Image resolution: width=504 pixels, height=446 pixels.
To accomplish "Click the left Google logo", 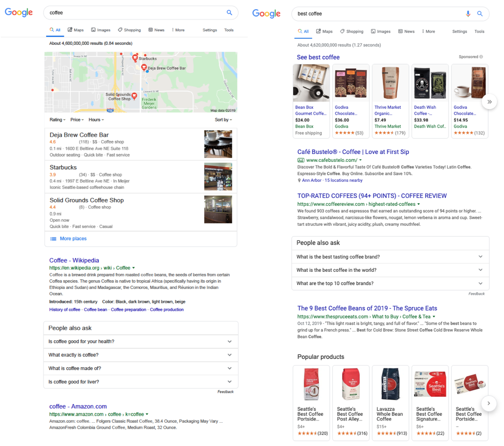I will point(19,12).
